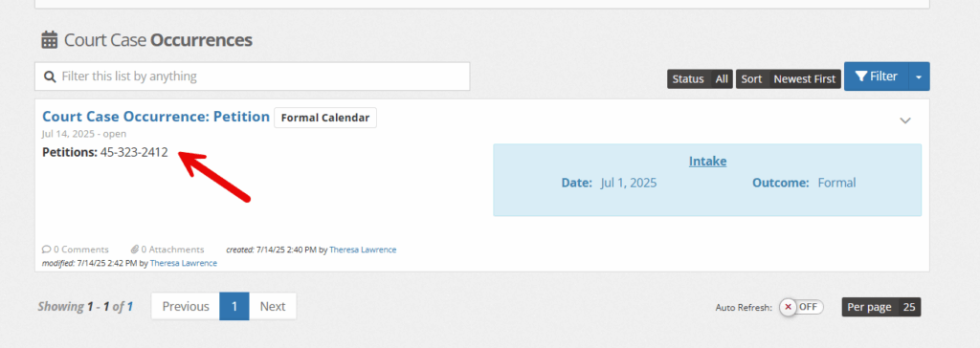Click the funnel icon on Filter button

point(861,76)
